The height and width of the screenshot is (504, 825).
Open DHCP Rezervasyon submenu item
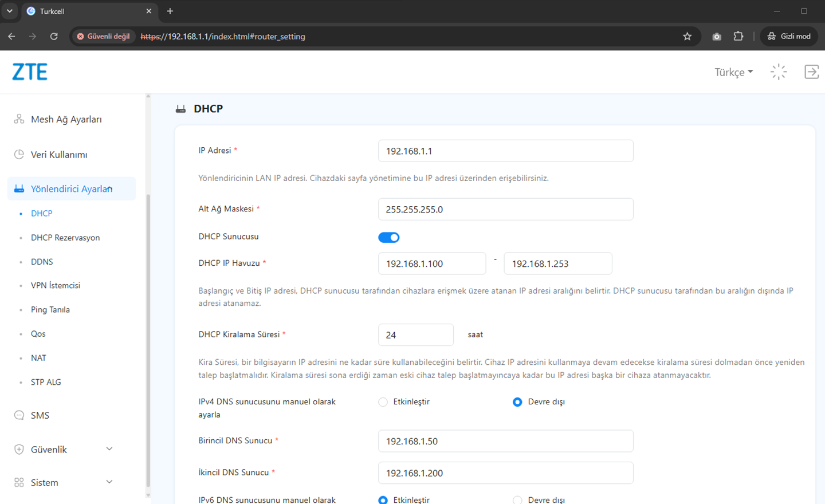click(x=65, y=238)
